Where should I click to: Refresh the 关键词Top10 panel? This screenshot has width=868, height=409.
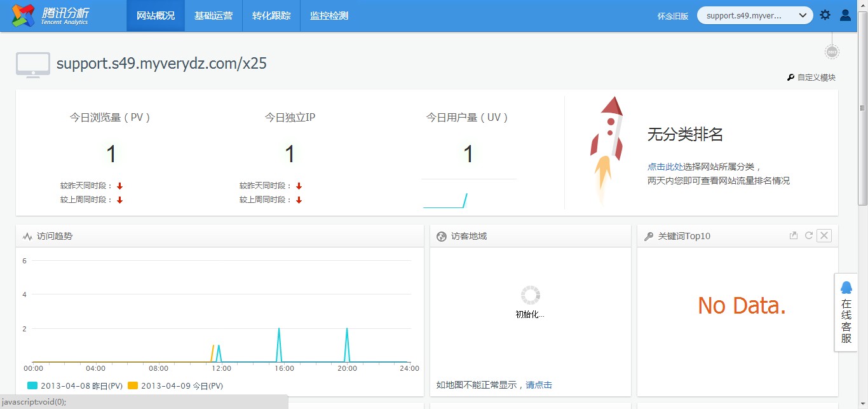809,236
